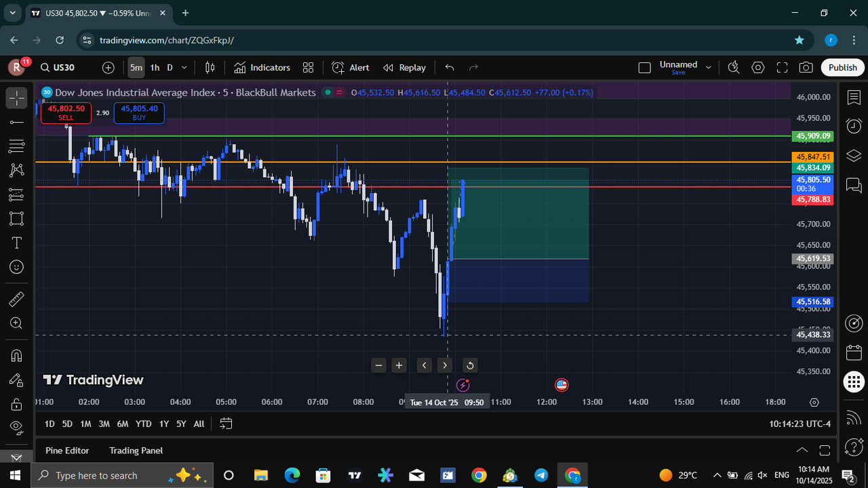Open the watchlist panel icon

tap(854, 98)
